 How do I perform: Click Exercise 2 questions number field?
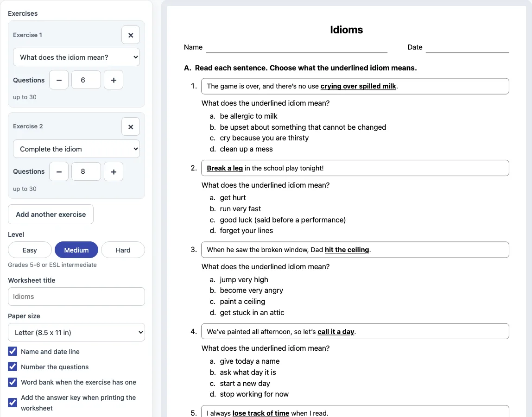pos(86,172)
